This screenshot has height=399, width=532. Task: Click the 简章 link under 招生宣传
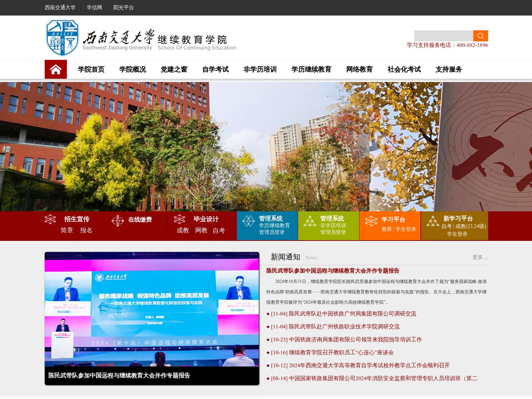[67, 230]
